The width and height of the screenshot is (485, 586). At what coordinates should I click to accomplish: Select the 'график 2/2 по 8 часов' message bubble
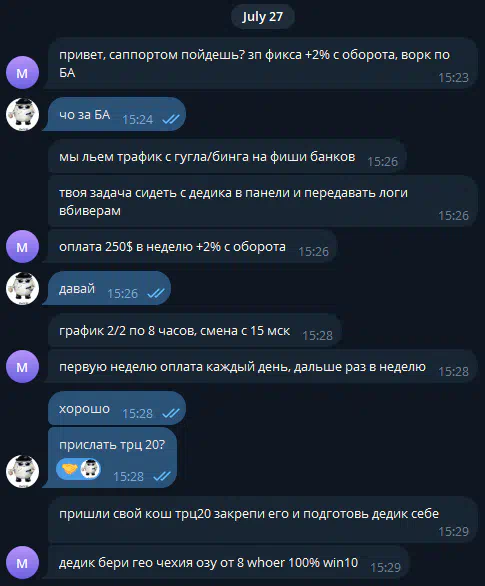tap(195, 330)
